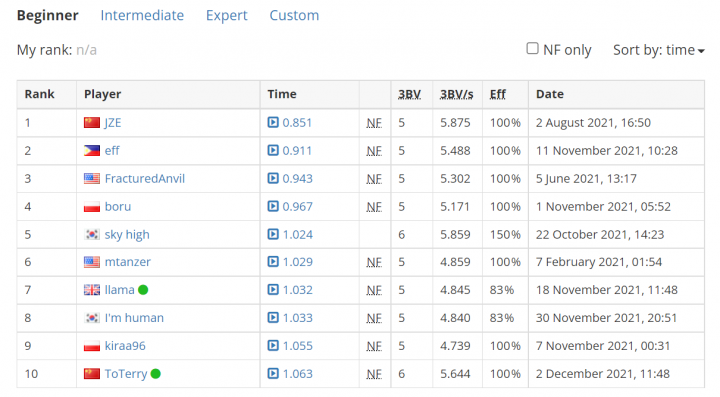Click the UK flag next to llama
The height and width of the screenshot is (397, 720).
92,290
